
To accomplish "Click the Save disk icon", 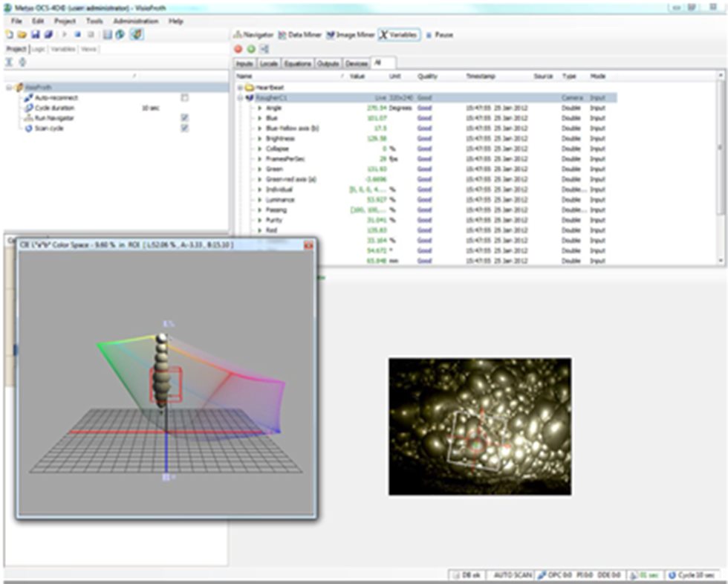I will tap(35, 35).
